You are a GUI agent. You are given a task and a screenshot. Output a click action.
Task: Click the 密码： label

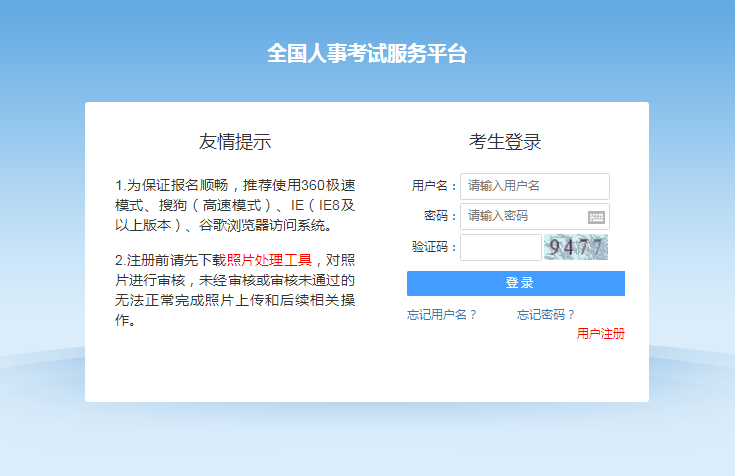[440, 216]
